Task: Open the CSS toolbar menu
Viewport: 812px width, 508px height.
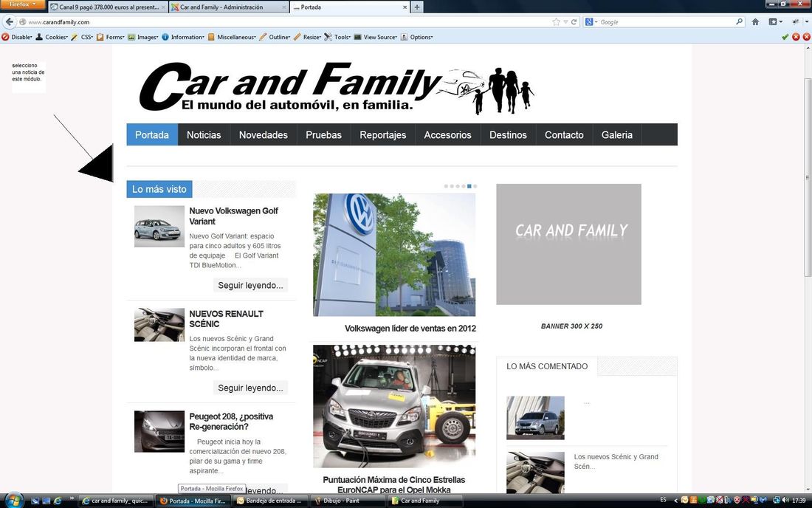Action: (83, 37)
